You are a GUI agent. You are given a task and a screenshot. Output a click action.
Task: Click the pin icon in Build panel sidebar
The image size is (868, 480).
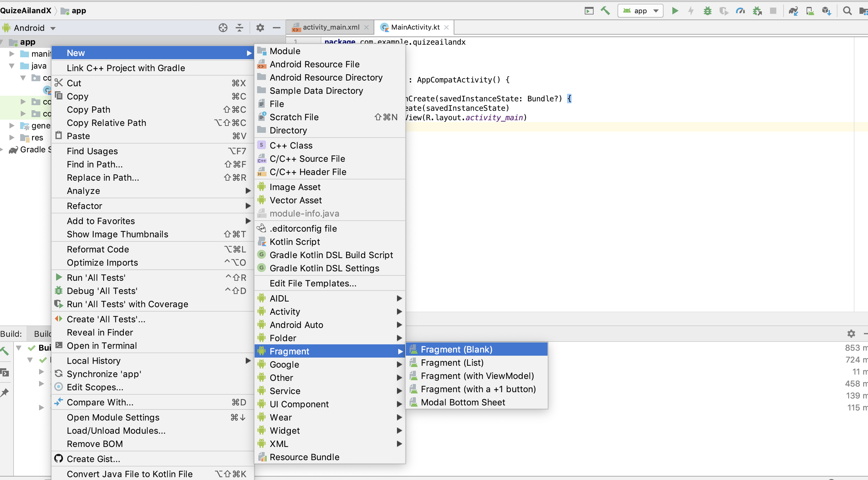(x=5, y=392)
